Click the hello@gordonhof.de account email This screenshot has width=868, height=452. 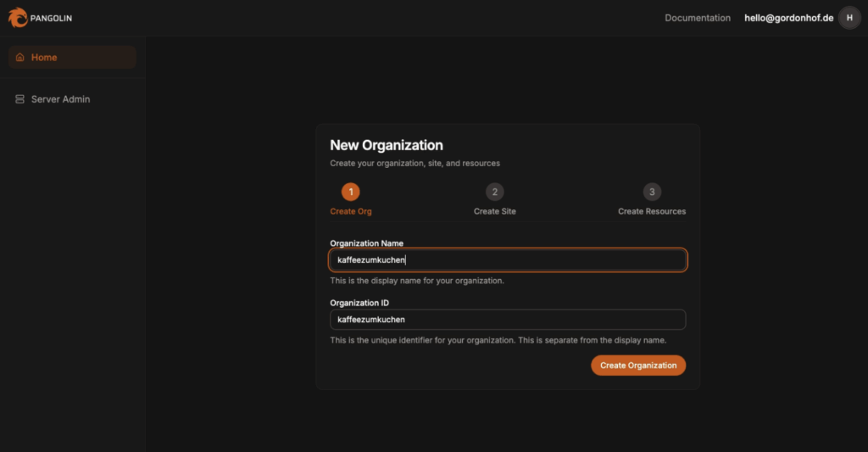tap(788, 18)
